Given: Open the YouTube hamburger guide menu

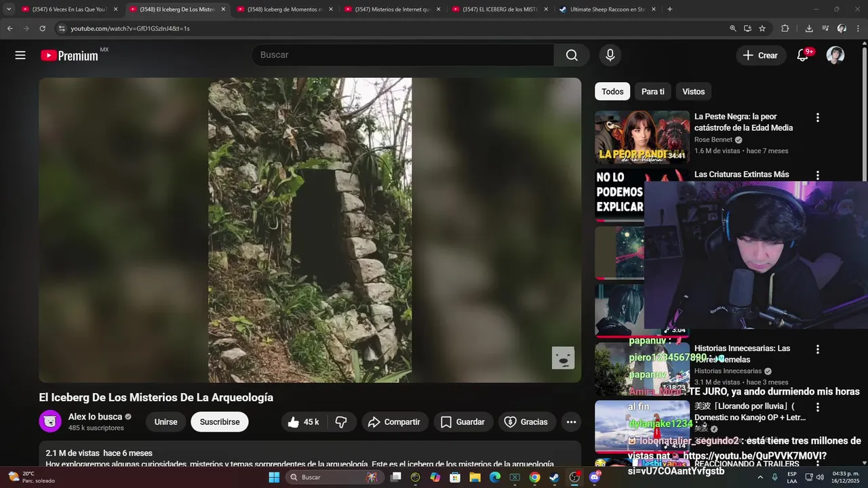Looking at the screenshot, I should point(20,56).
